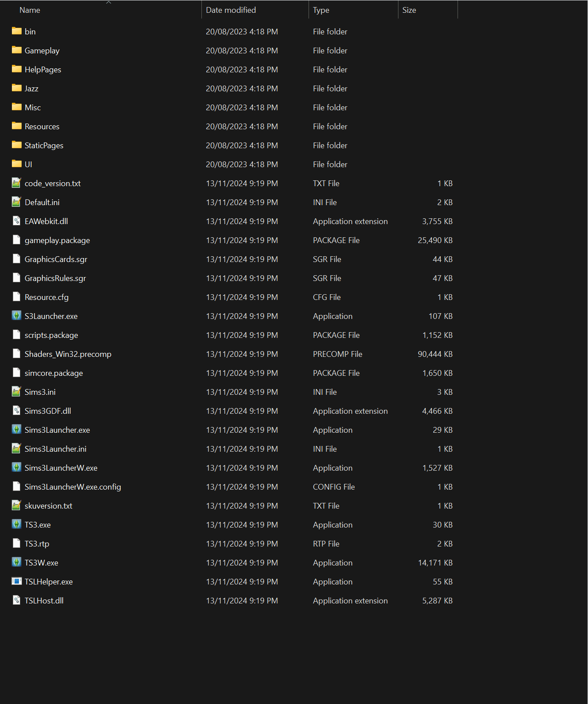588x704 pixels.
Task: Select the bin folder icon
Action: (17, 31)
